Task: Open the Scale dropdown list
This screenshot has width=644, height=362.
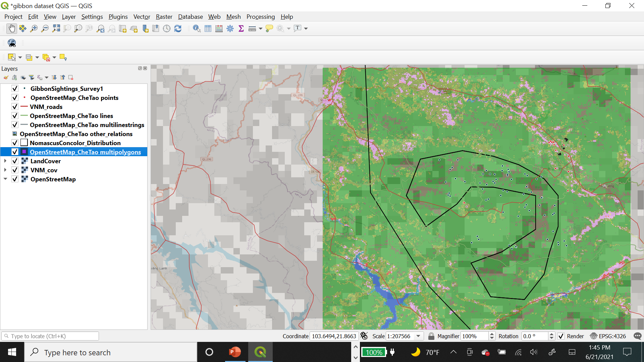Action: (418, 336)
